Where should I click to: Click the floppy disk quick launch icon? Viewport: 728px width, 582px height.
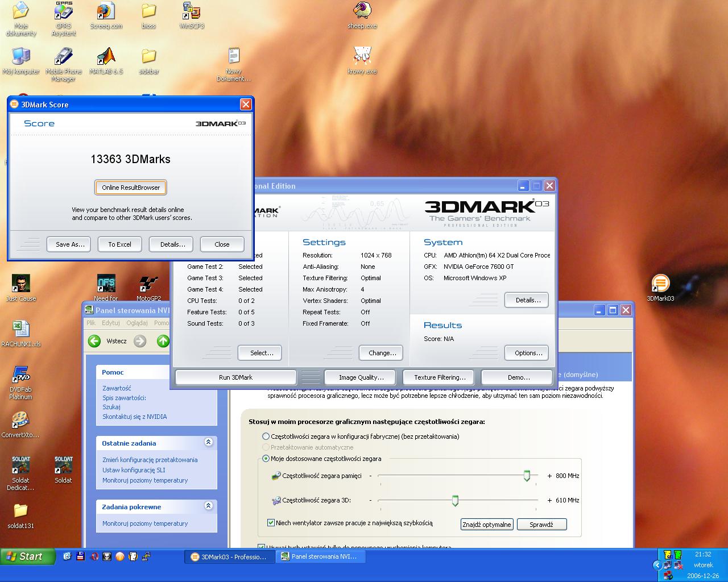pyautogui.click(x=80, y=556)
